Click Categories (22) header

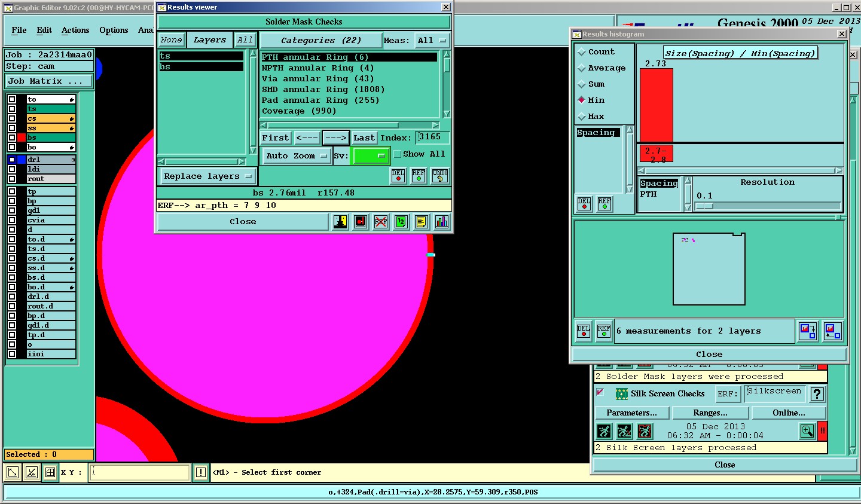321,41
